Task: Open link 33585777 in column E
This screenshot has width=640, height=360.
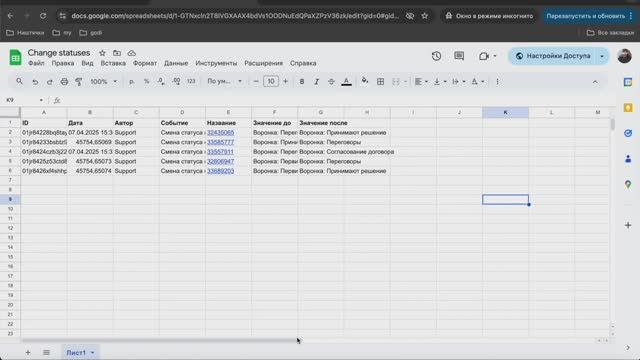Action: (220, 142)
